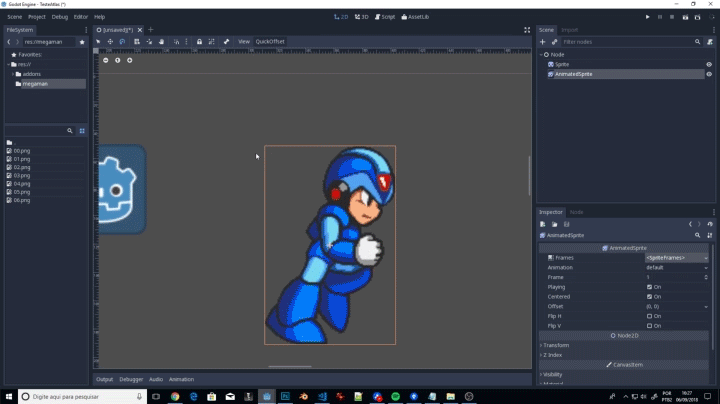Collapse the res:// folder tree arrow

coord(9,64)
